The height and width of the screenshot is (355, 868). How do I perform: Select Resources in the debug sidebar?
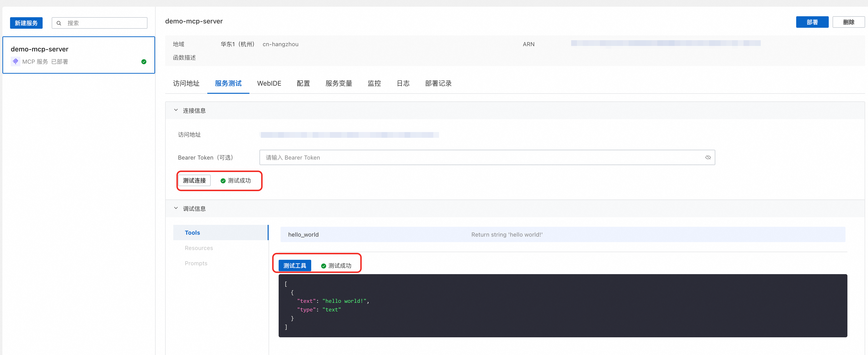(x=199, y=248)
